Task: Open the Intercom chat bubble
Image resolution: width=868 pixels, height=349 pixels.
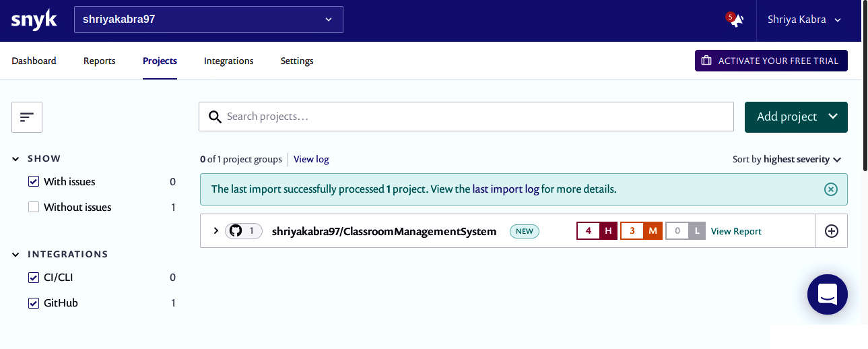Action: (x=827, y=294)
